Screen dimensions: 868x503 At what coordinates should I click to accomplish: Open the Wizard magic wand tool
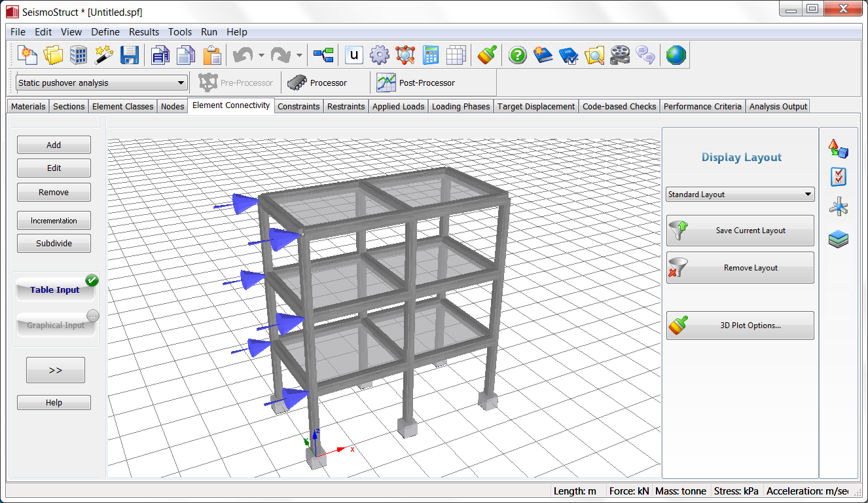coord(104,56)
